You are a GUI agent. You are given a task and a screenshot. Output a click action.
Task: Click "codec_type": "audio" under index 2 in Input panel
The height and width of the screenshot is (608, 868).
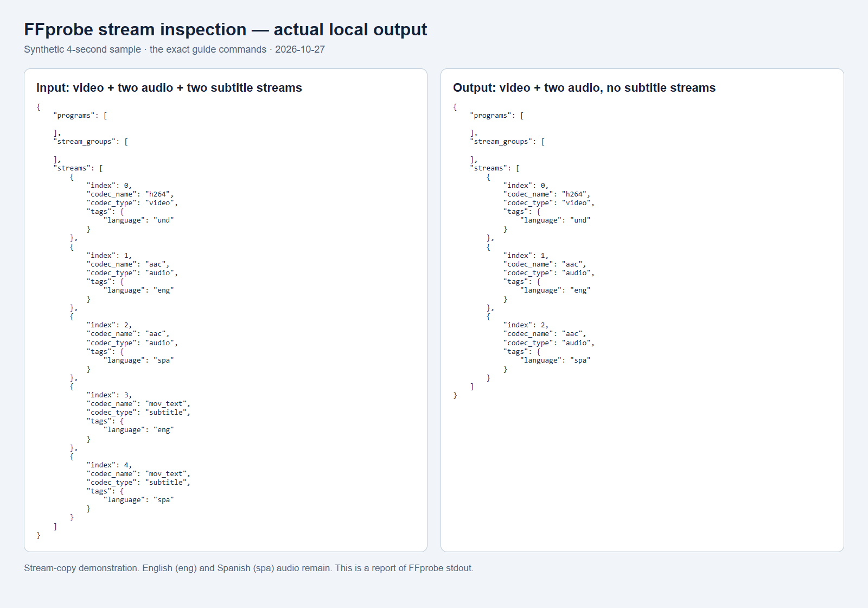(x=132, y=343)
